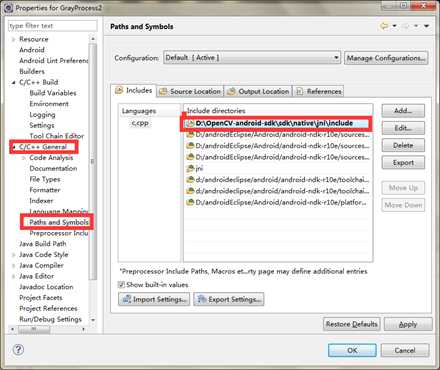Image resolution: width=440 pixels, height=370 pixels.
Task: Select Java Build Path tree item
Action: [x=43, y=244]
